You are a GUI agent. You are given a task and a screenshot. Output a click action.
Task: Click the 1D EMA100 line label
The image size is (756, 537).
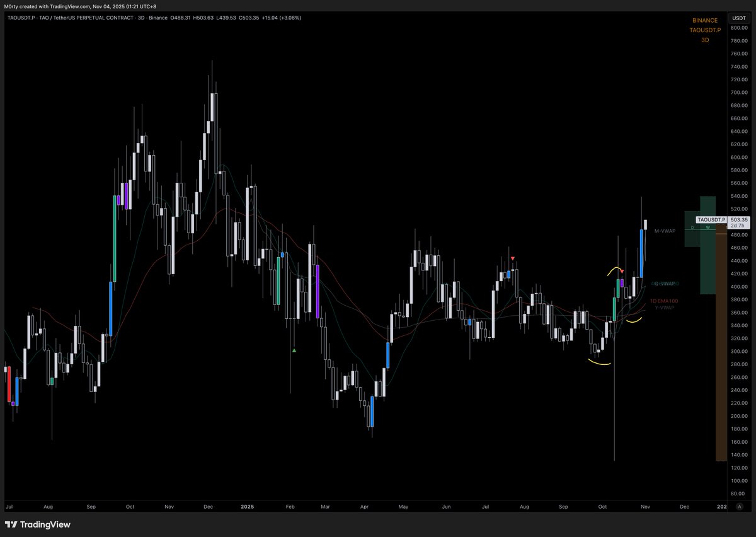(x=663, y=301)
